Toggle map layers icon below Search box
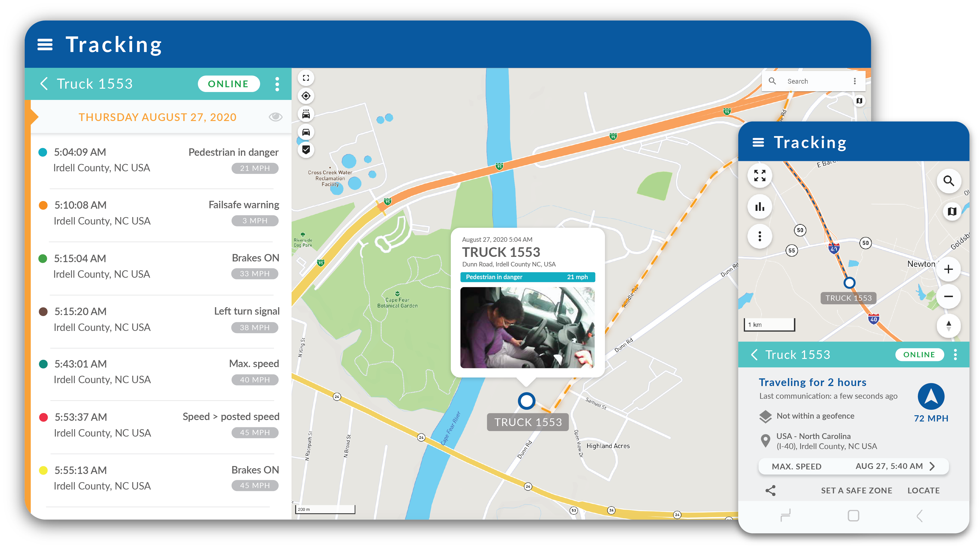 [x=859, y=101]
